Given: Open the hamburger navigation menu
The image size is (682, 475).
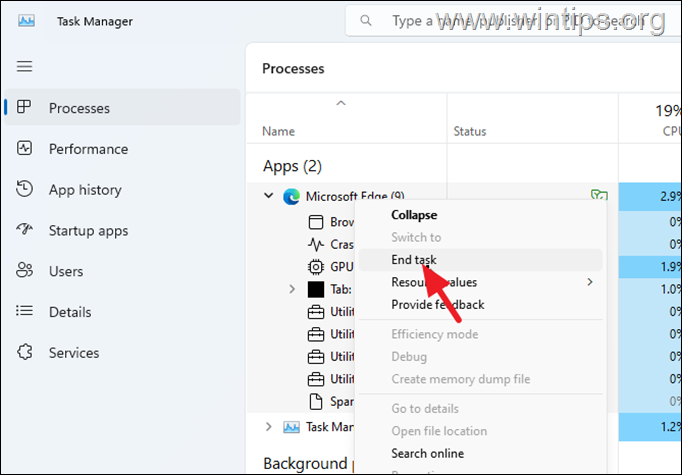Looking at the screenshot, I should (x=24, y=67).
